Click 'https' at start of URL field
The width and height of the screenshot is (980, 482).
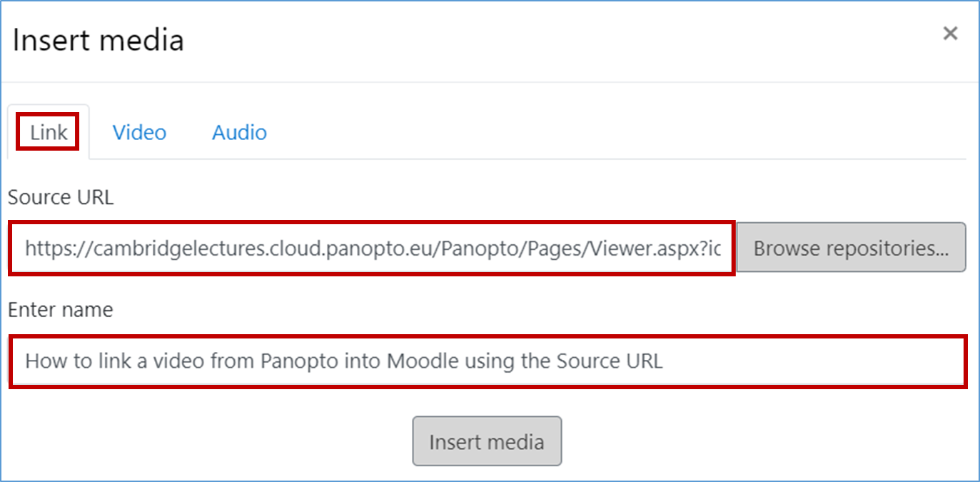point(46,248)
